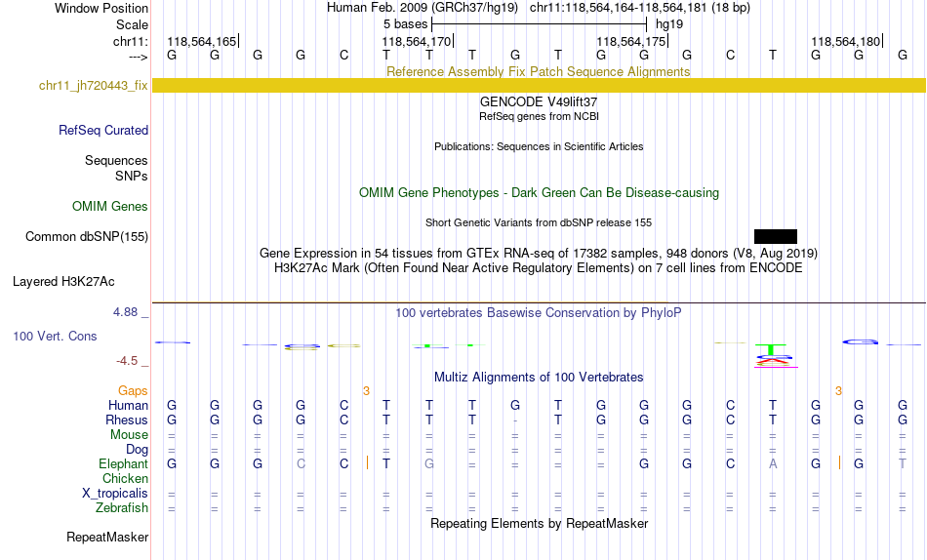Viewport: 927px width, 560px height.
Task: Click the OMIM Gene Phenotypes title text
Action: tap(539, 193)
